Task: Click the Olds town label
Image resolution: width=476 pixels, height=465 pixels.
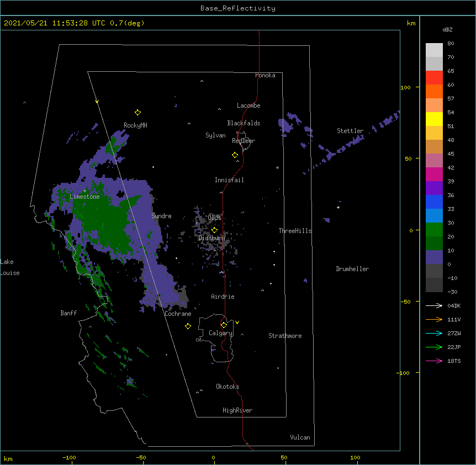Action: pyautogui.click(x=214, y=218)
